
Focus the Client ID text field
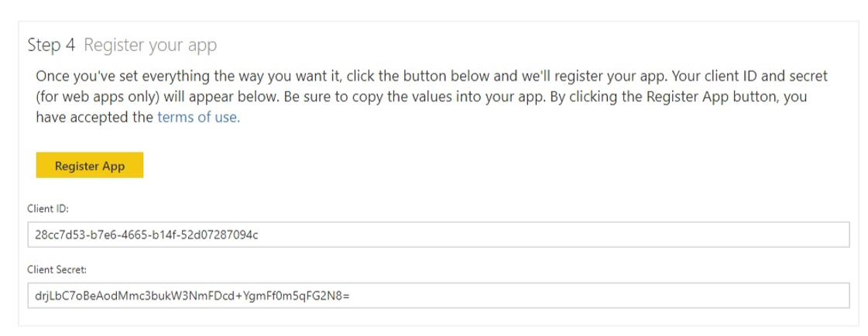[438, 235]
